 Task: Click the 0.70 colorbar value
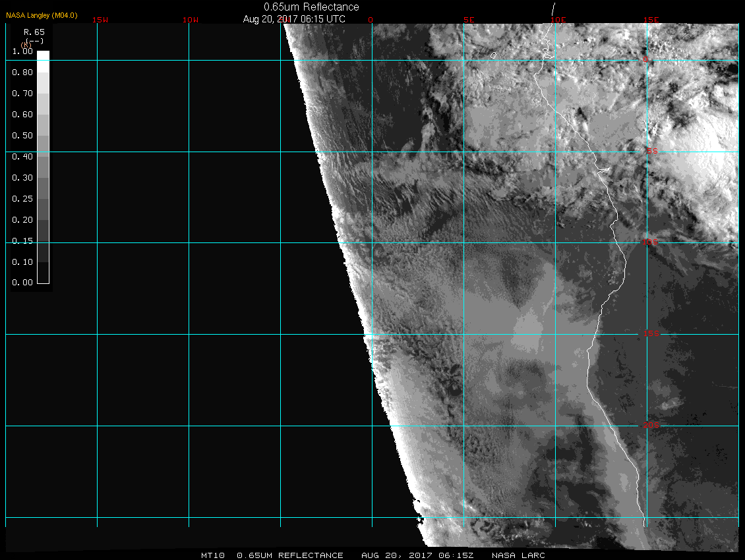pyautogui.click(x=22, y=94)
